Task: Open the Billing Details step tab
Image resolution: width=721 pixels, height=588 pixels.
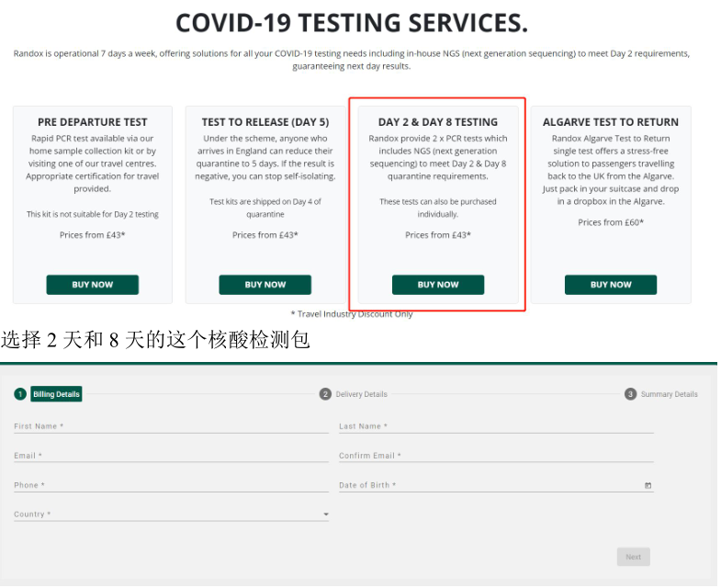Action: [x=57, y=394]
